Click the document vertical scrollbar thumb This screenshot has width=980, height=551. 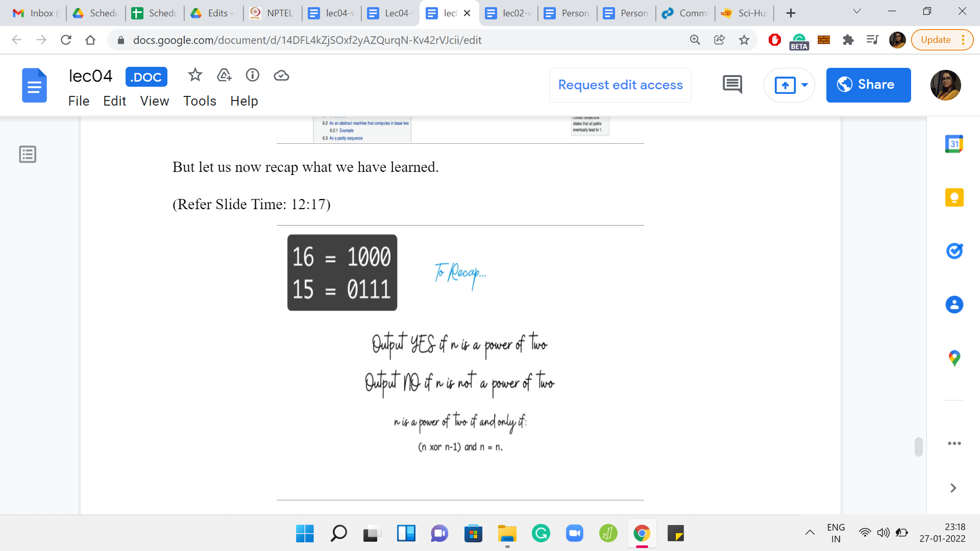[918, 446]
